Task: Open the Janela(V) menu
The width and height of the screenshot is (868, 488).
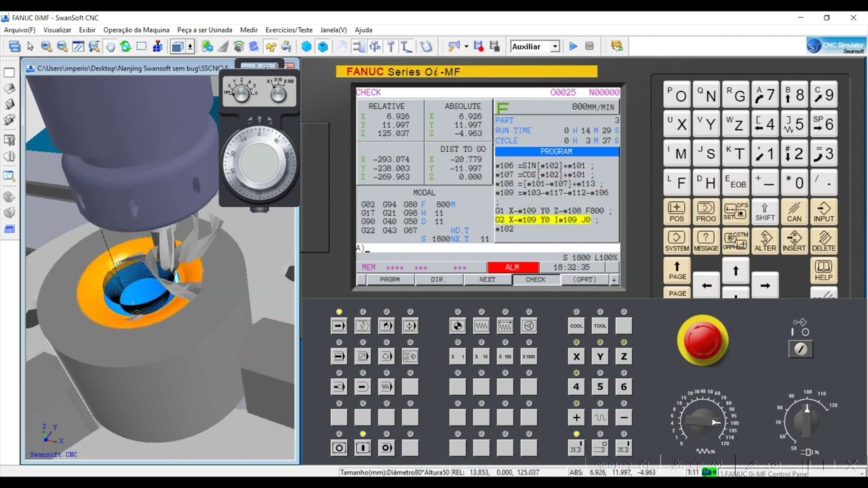Action: (x=333, y=30)
